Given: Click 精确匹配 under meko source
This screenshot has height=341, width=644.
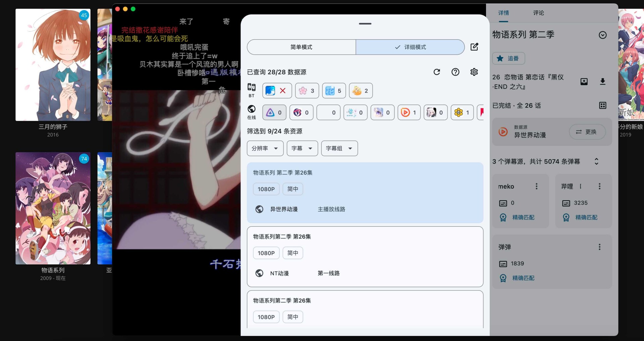Looking at the screenshot, I should (x=517, y=218).
